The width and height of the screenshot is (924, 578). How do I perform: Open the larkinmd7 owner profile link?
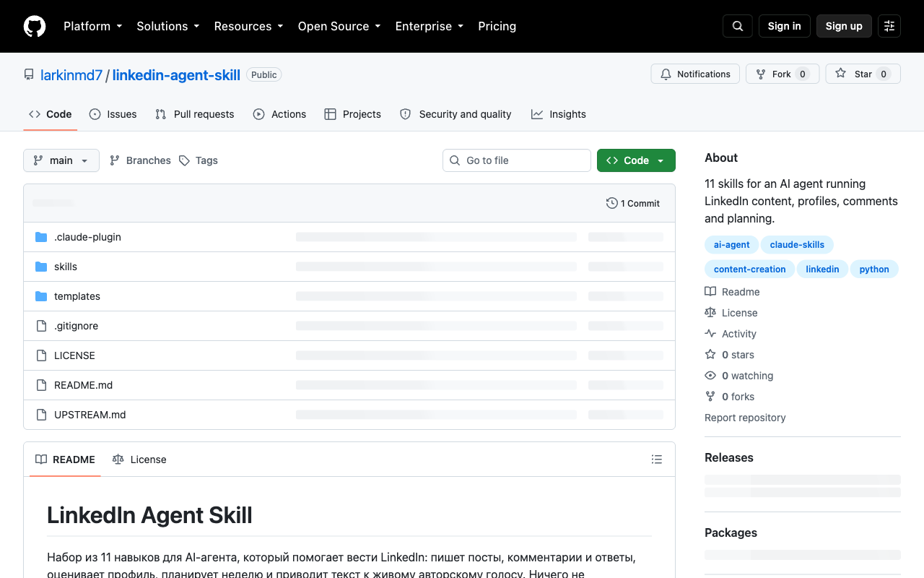[x=71, y=74]
